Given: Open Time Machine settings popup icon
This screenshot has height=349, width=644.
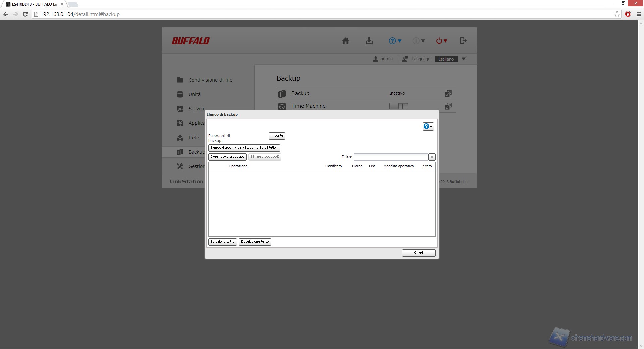Looking at the screenshot, I should point(448,106).
